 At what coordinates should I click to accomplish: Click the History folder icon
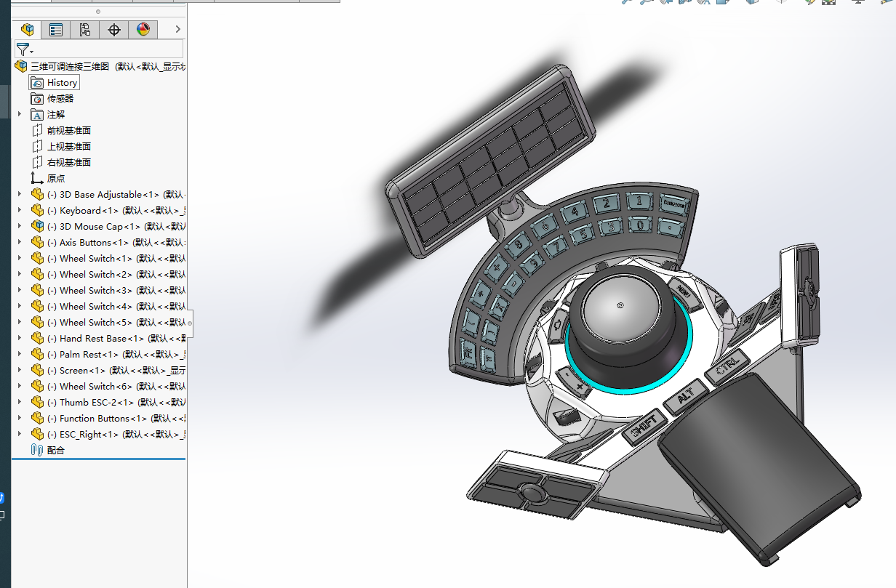pyautogui.click(x=37, y=83)
